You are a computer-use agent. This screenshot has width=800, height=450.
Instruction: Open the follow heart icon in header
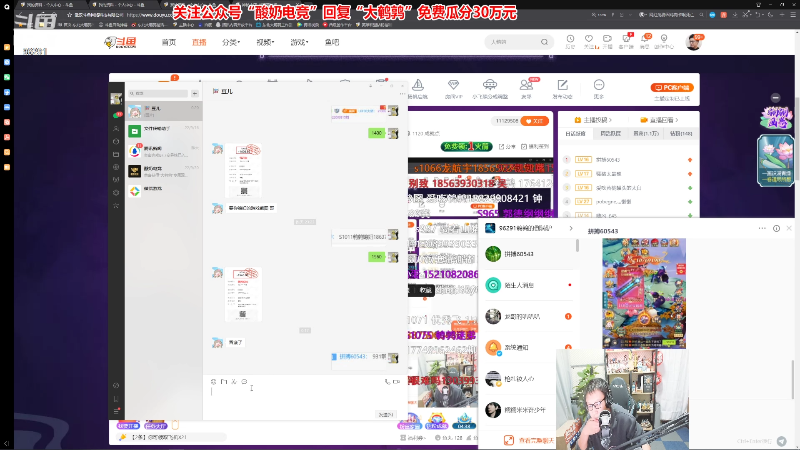click(589, 41)
